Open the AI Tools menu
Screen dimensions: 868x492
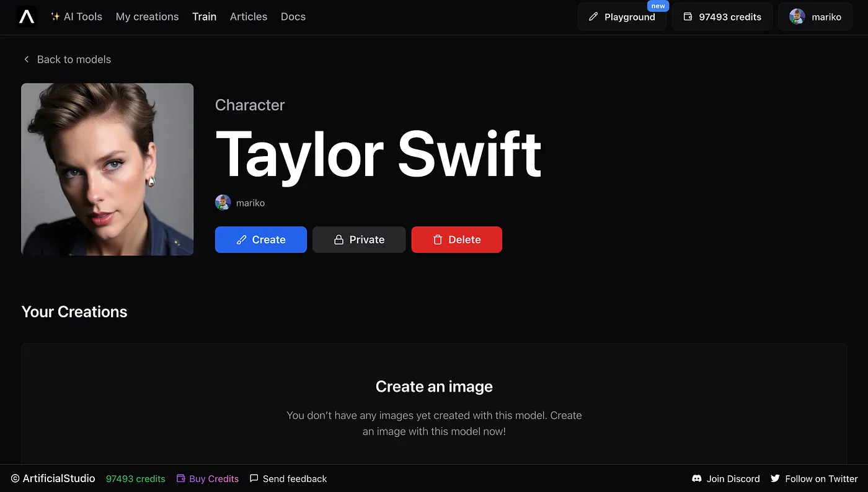[76, 17]
